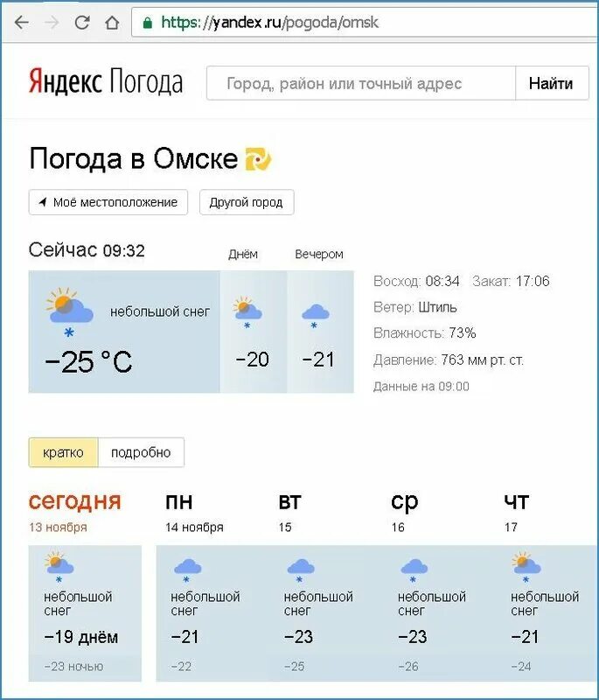Choose Другой город button
Screen dimensions: 599x700
tap(247, 202)
